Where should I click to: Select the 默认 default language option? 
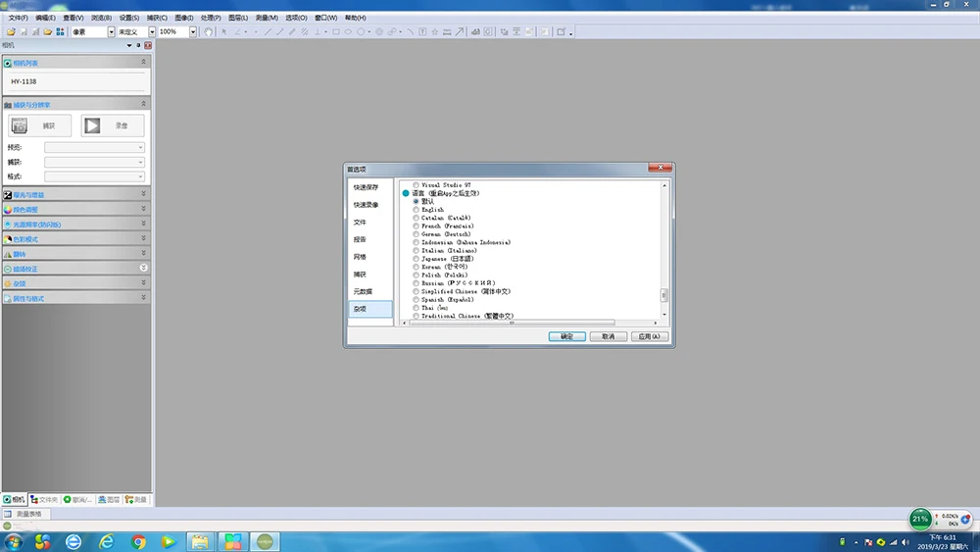pos(416,202)
